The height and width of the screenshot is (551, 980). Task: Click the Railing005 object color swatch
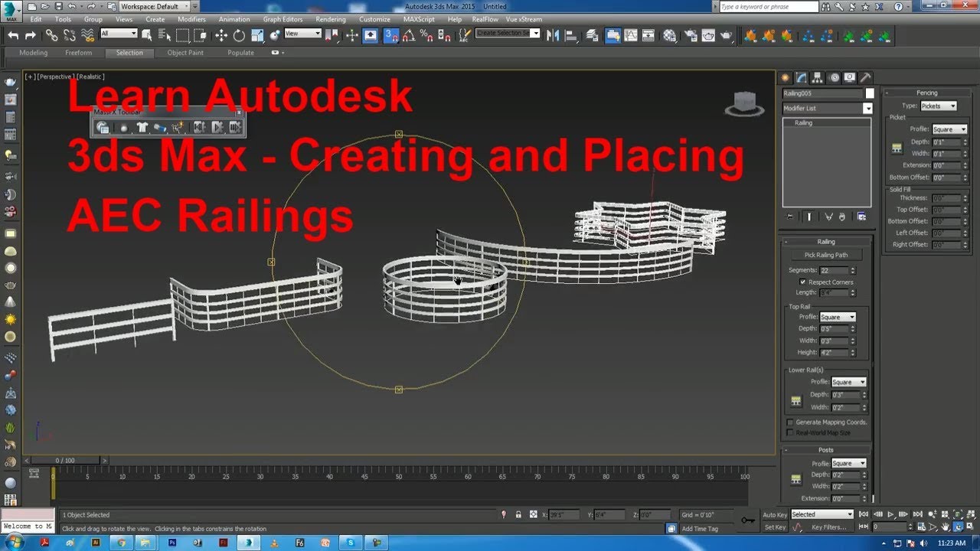click(x=870, y=93)
